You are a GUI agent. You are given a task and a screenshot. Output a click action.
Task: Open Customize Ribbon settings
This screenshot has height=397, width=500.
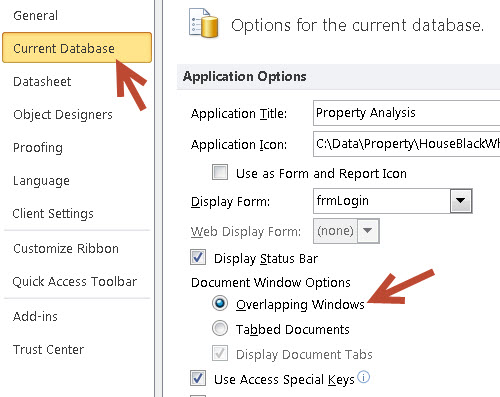pos(66,248)
